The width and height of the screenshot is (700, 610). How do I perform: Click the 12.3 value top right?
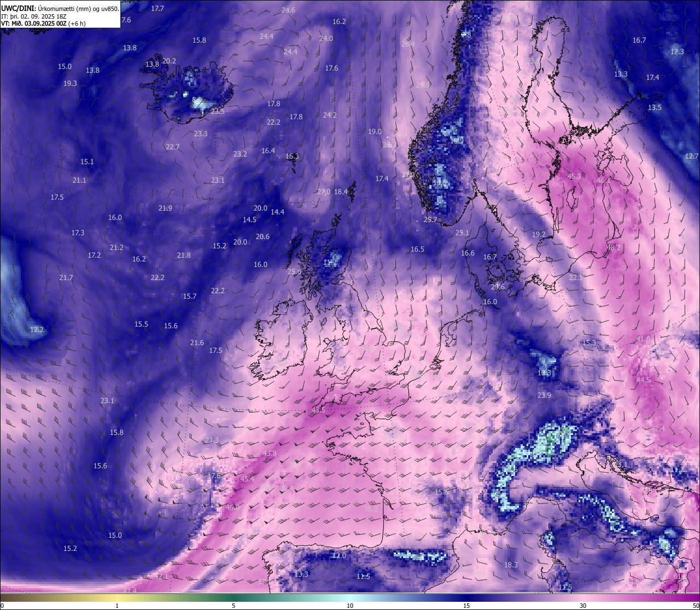pyautogui.click(x=677, y=51)
